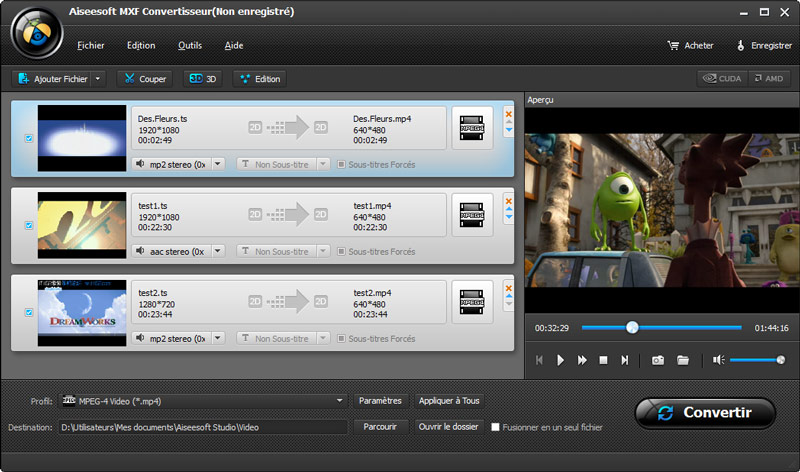Click the Enregistrer register link
800x472 pixels.
pos(764,45)
